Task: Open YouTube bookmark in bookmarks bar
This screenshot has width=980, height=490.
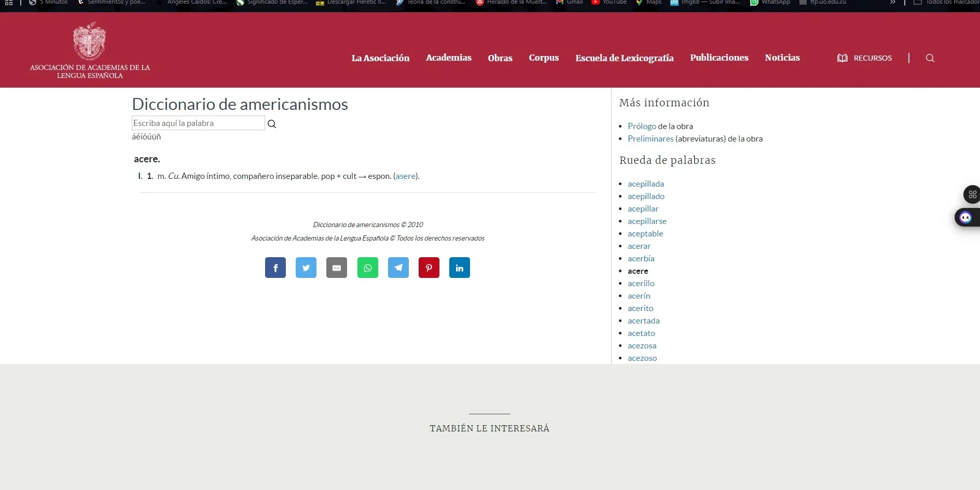Action: [x=609, y=3]
